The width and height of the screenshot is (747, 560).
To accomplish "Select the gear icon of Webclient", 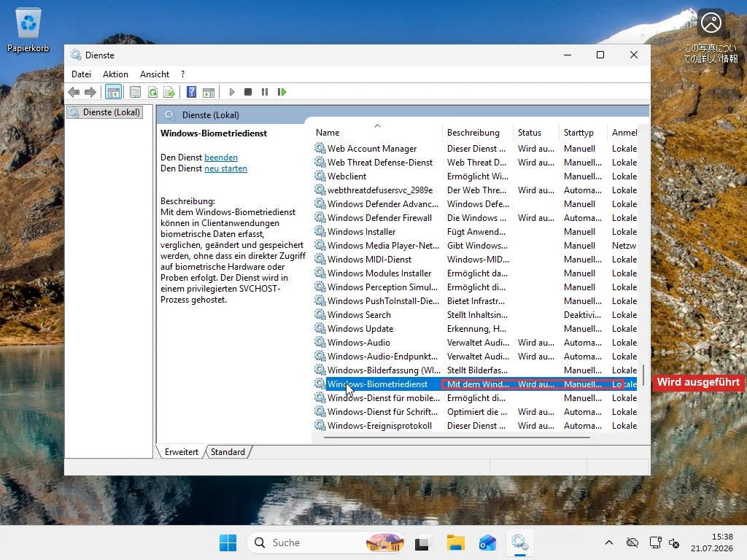I will click(x=320, y=176).
